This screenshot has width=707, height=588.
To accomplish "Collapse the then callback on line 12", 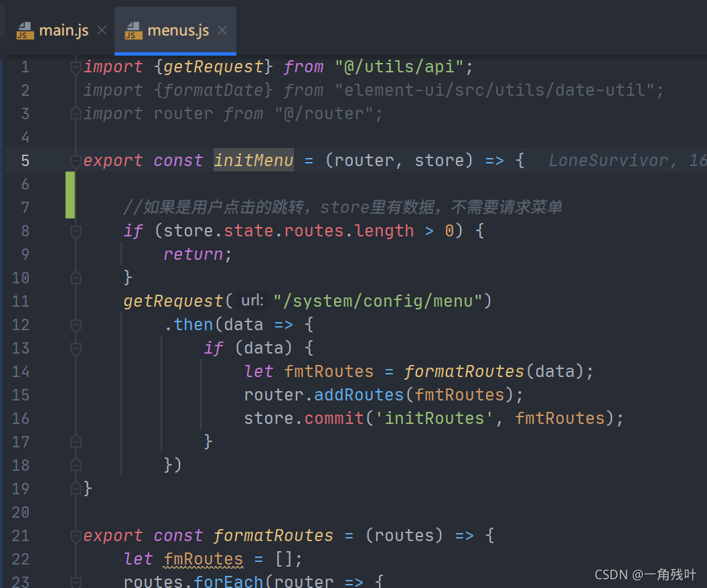I will point(76,325).
